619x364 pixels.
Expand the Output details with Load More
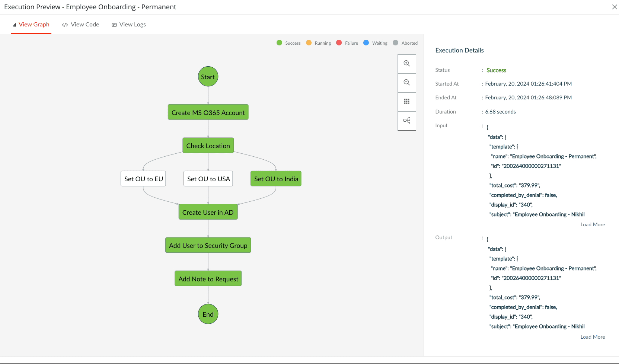tap(592, 337)
